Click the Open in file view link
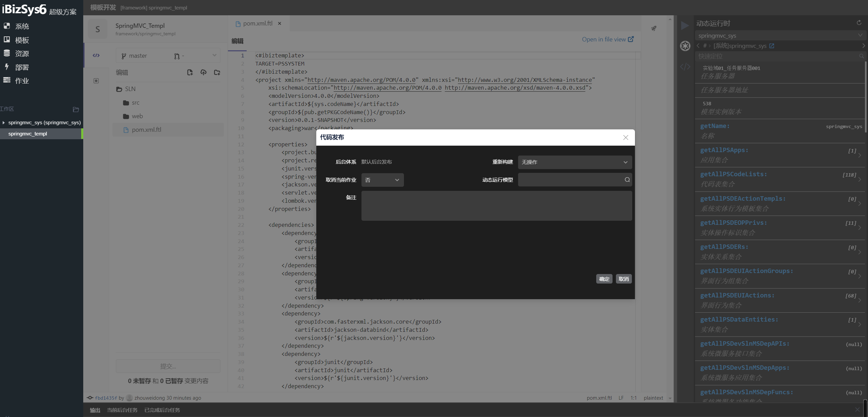The width and height of the screenshot is (868, 417). tap(608, 39)
